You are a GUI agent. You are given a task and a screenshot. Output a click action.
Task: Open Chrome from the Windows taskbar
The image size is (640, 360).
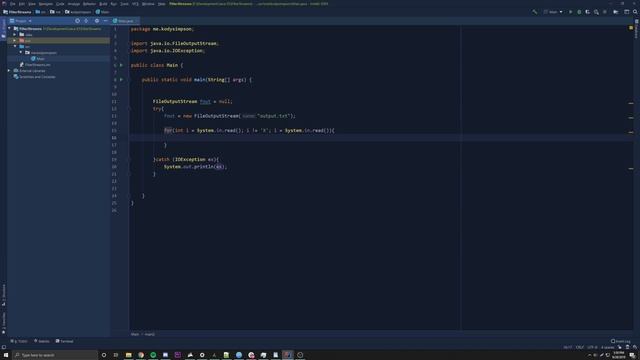pos(141,355)
